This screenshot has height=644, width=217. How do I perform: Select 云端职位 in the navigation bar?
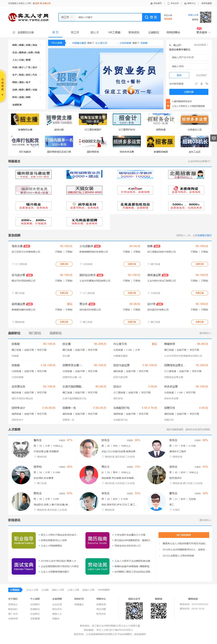pyautogui.click(x=154, y=32)
